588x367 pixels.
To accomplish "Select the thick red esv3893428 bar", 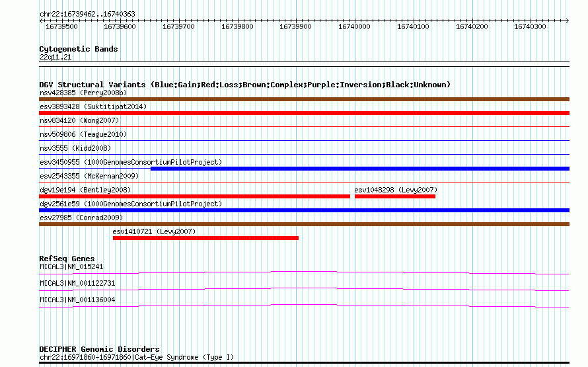I will coord(304,113).
